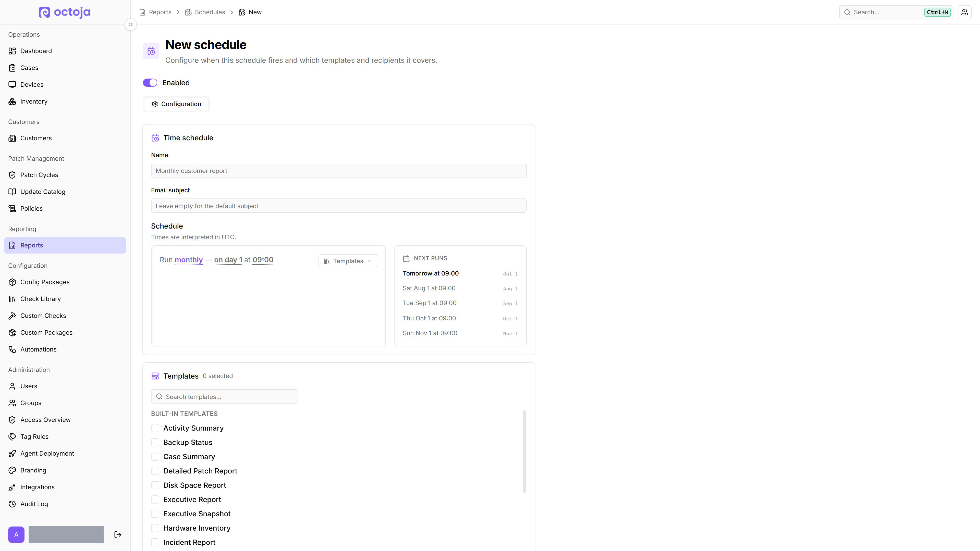Open the schedule Templates dropdown
980x551 pixels.
click(x=348, y=261)
